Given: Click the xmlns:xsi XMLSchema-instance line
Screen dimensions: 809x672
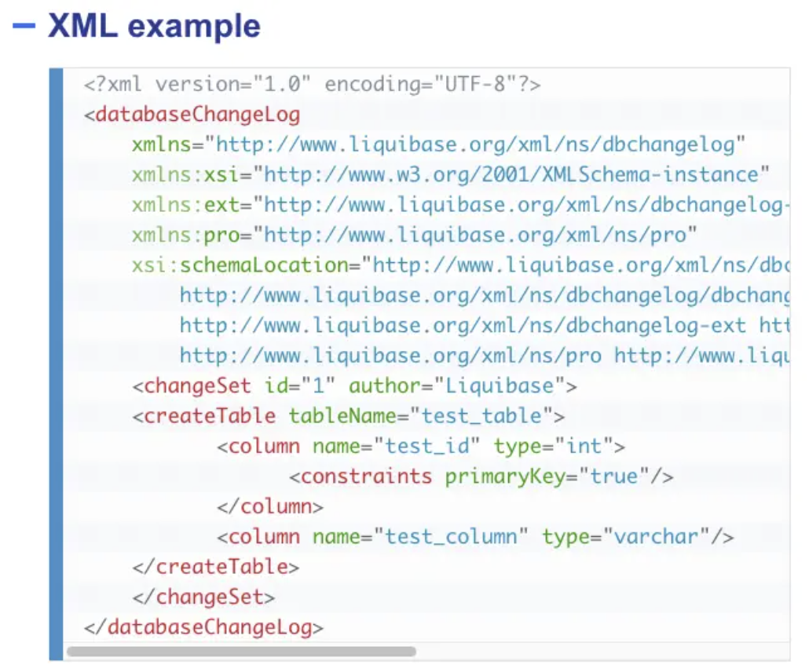Looking at the screenshot, I should pyautogui.click(x=450, y=175).
